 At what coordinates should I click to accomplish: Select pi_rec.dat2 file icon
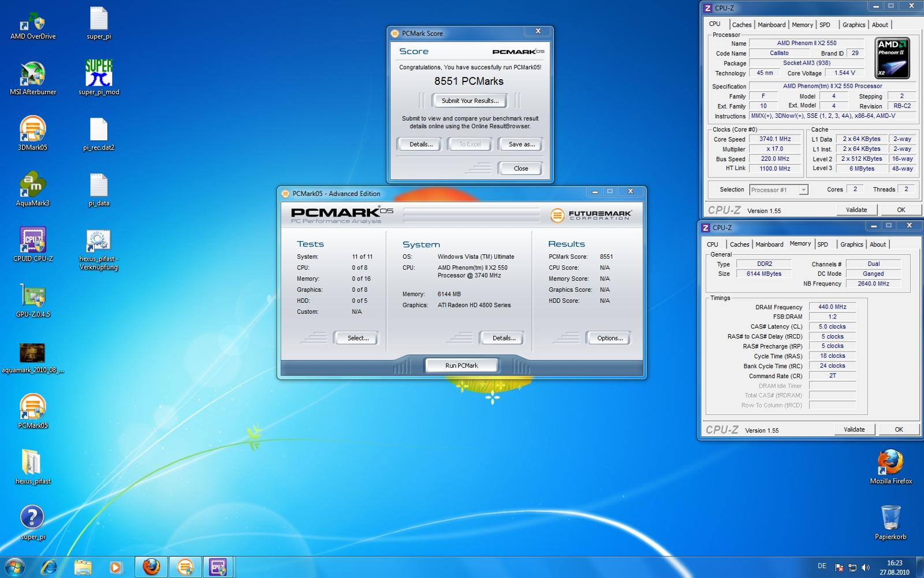click(x=99, y=135)
